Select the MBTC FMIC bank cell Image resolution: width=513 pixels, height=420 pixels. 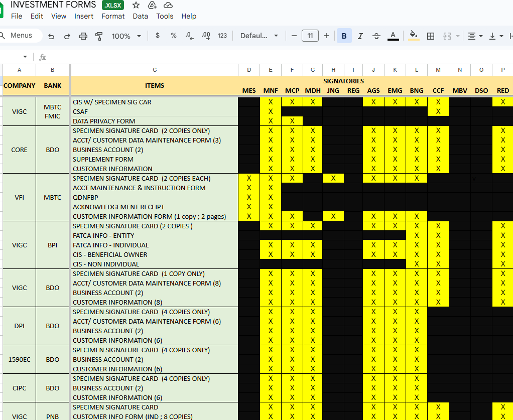click(x=52, y=111)
